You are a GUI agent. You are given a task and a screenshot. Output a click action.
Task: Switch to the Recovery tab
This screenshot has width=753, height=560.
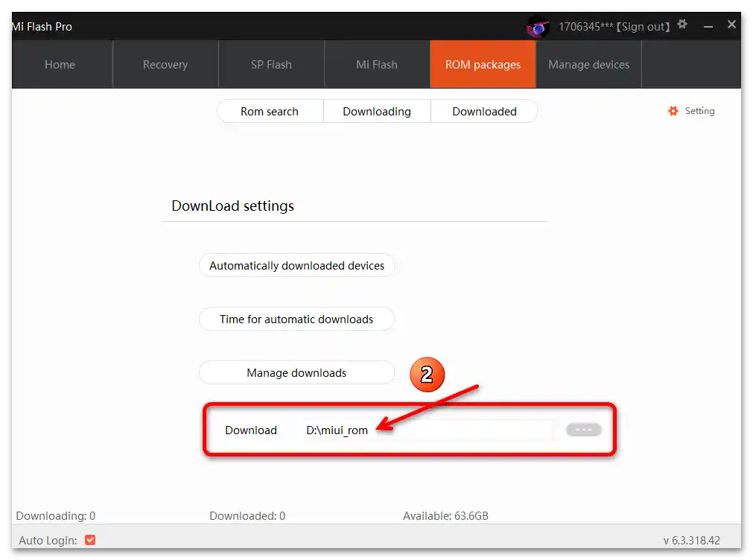165,64
